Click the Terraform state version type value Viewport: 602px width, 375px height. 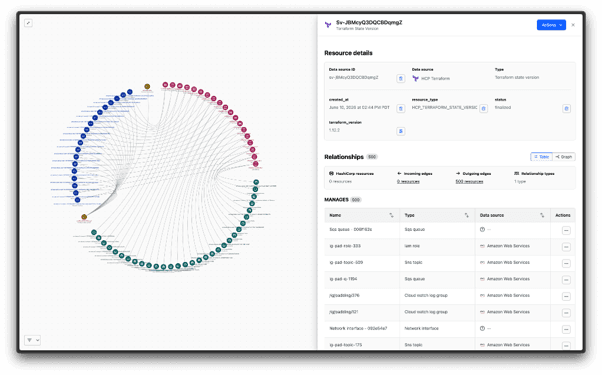pos(517,78)
